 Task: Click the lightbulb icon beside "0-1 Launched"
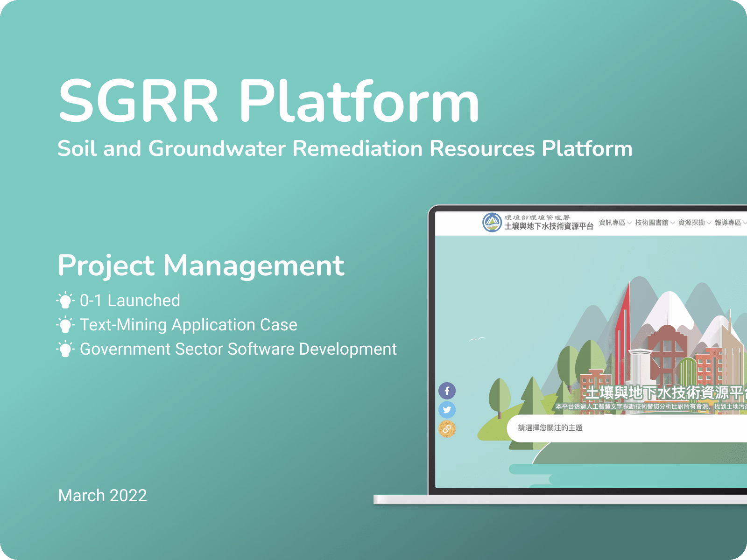coord(66,301)
